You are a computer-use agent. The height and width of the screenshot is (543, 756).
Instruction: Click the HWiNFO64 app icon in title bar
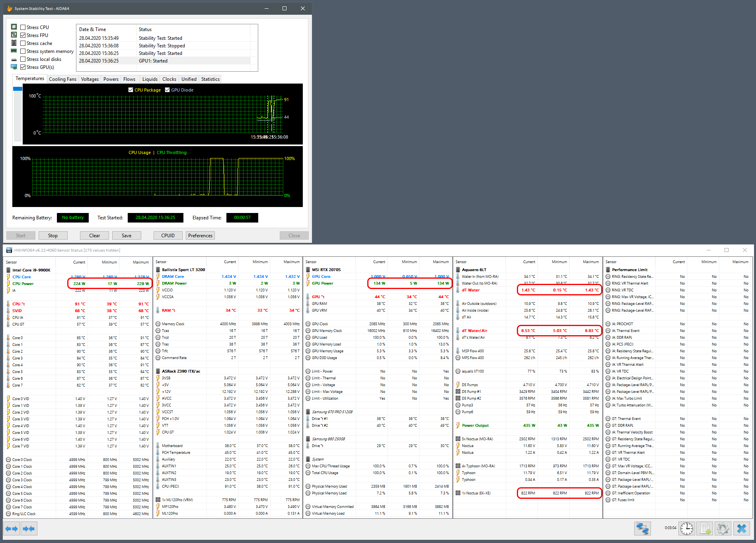click(x=9, y=250)
